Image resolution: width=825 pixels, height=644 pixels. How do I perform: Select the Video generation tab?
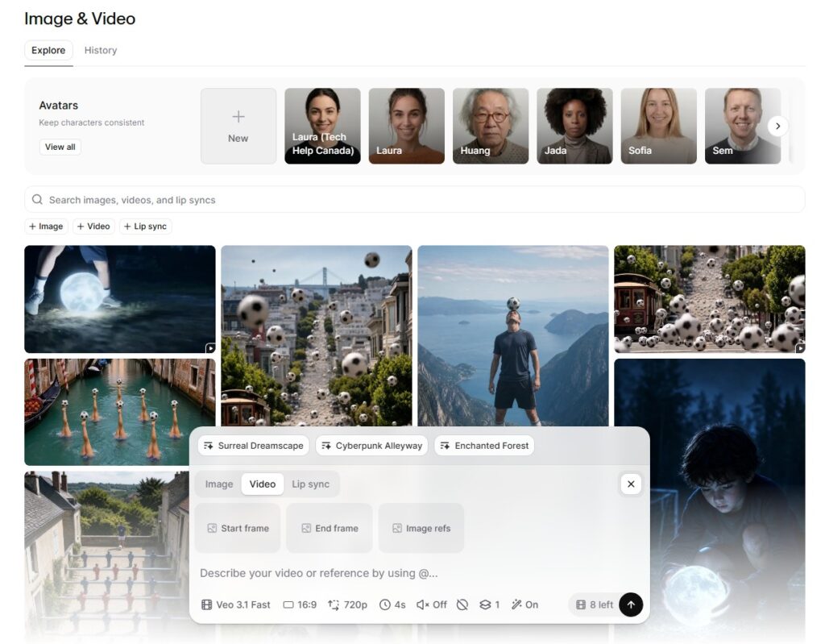pos(263,484)
